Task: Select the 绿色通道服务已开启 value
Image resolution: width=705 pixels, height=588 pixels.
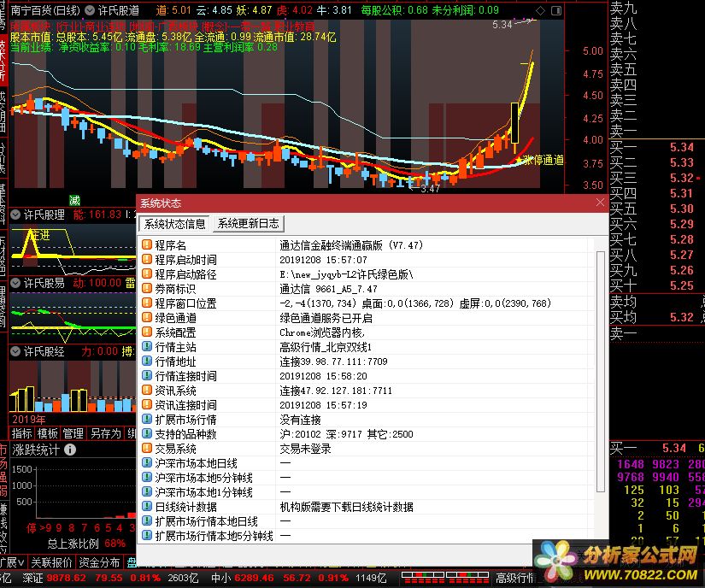Action: 326,318
